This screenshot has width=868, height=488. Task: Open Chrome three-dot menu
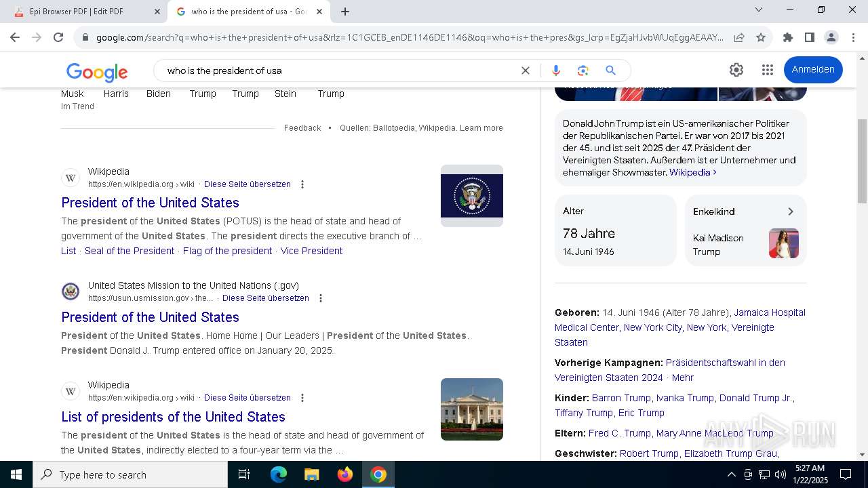(853, 37)
